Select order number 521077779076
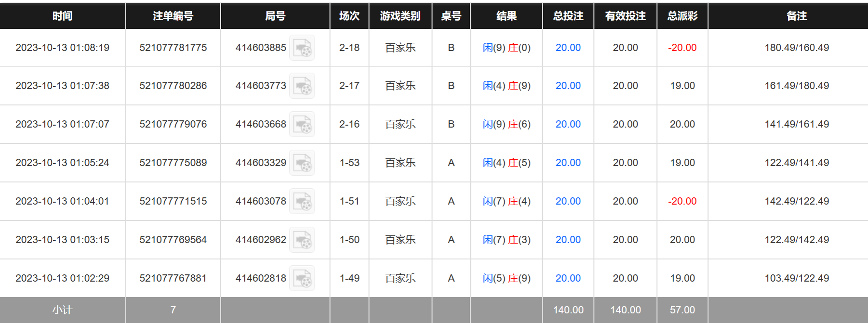Viewport: 868px width, 323px height. coord(173,124)
